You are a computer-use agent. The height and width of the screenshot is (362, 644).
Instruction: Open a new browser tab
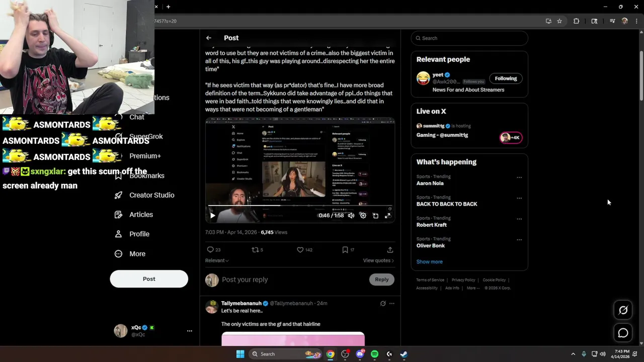pos(168,7)
